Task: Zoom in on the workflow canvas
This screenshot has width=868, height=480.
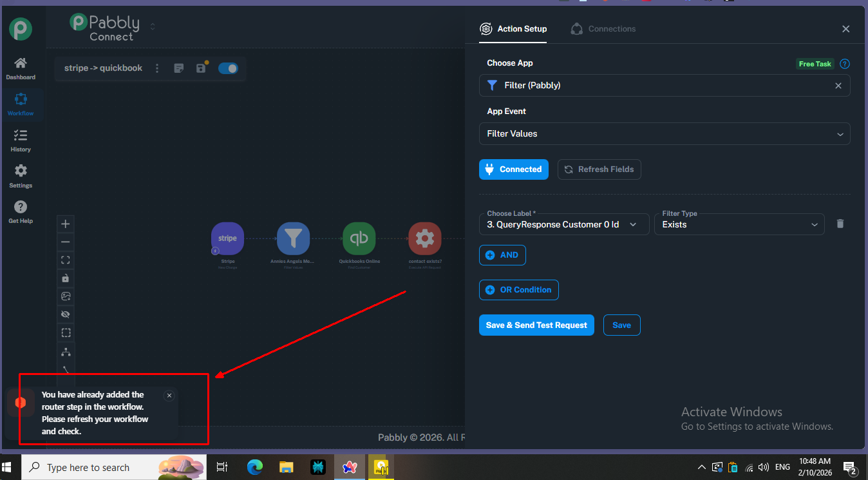Action: [66, 224]
